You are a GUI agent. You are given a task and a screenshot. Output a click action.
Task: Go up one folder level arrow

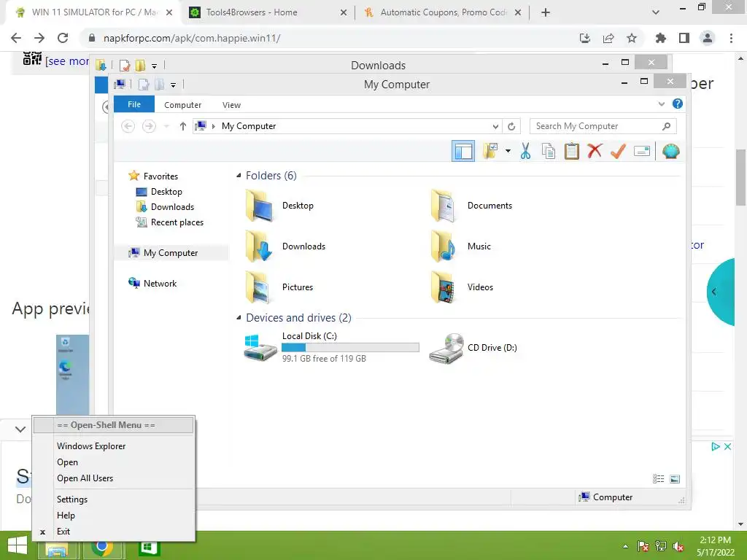click(182, 126)
